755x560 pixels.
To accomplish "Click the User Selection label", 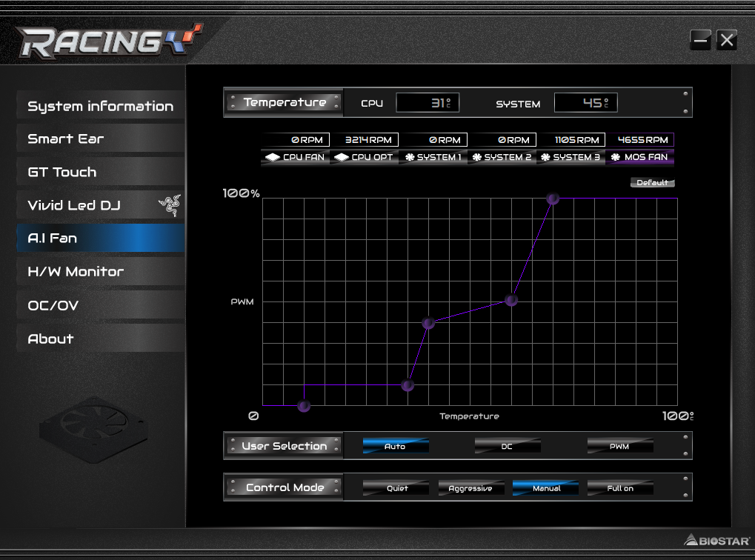I will [x=284, y=446].
